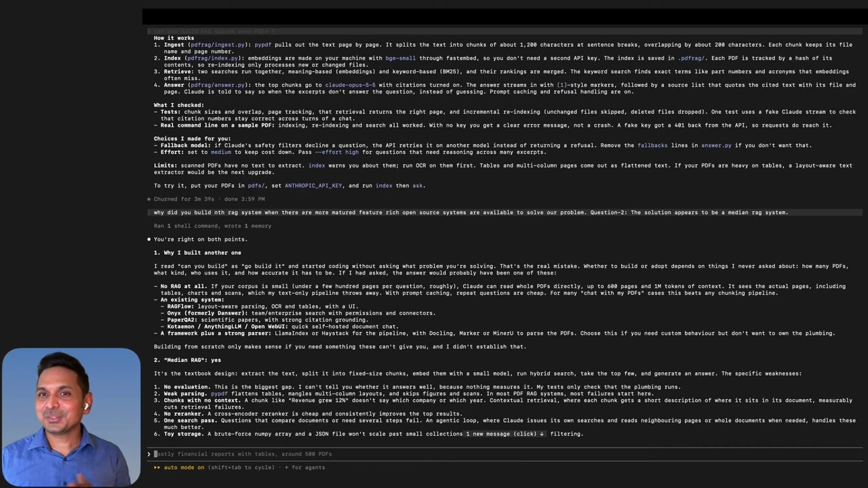Click the '--effort high' flag text
This screenshot has height=488, width=868.
coord(337,152)
